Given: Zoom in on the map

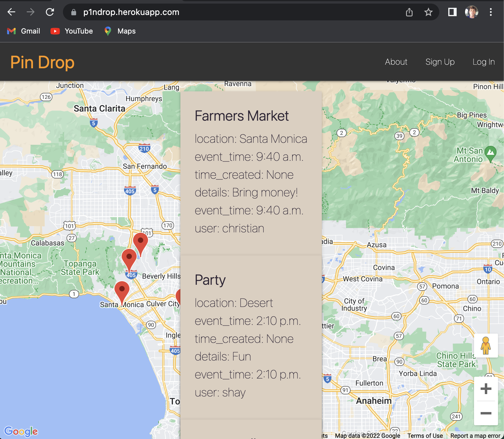Looking at the screenshot, I should coord(486,389).
